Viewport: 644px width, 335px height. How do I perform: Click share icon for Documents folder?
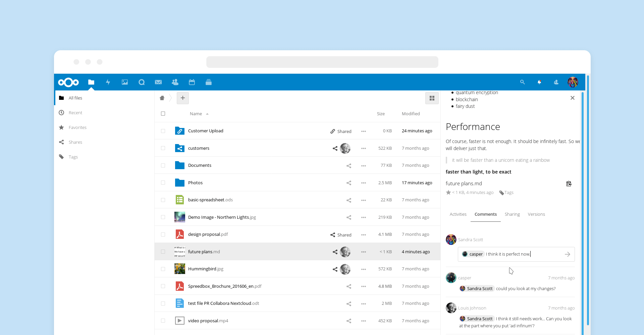[x=349, y=165]
